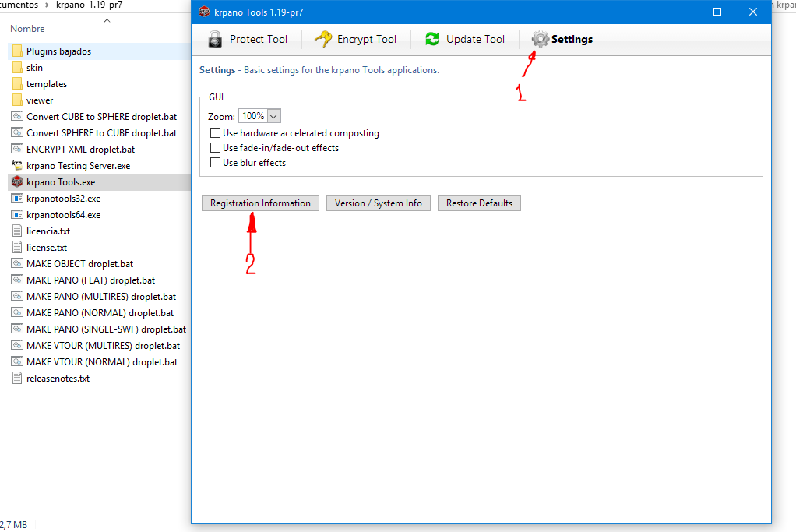Select MAKE PANO (FLAT) droplet.bat icon

coord(17,280)
